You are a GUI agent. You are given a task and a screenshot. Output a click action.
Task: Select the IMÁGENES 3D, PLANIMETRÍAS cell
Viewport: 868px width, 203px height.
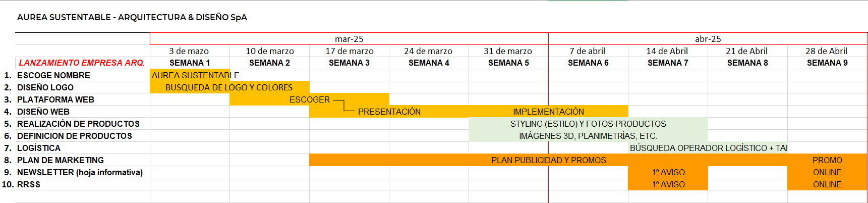coord(588,136)
